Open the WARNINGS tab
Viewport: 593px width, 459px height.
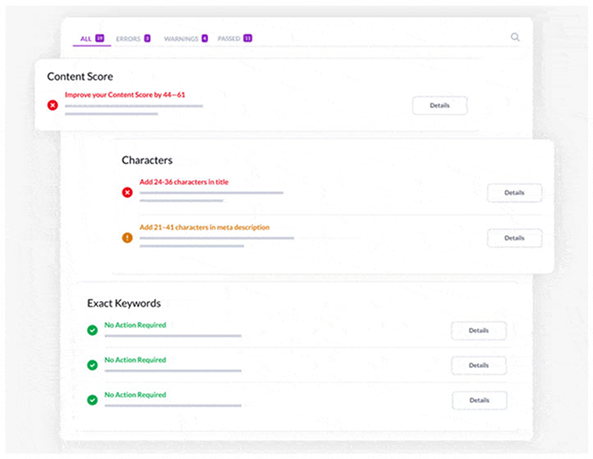[186, 39]
